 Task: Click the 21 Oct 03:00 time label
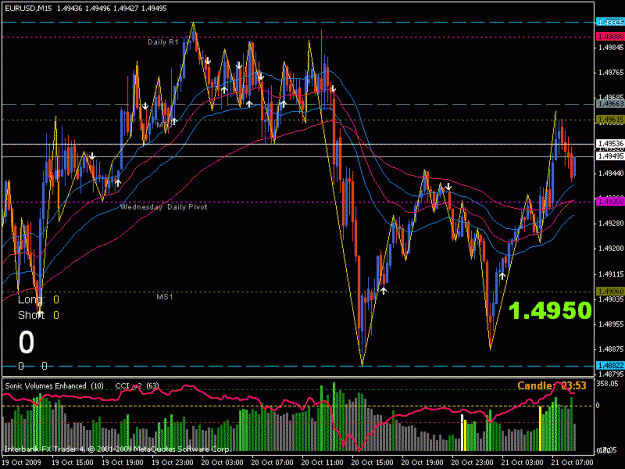click(522, 463)
